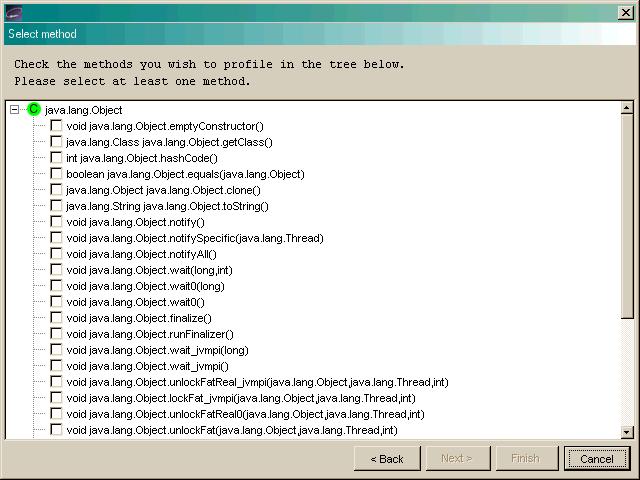
Task: Collapse the java.lang.Object tree node
Action: [x=14, y=109]
